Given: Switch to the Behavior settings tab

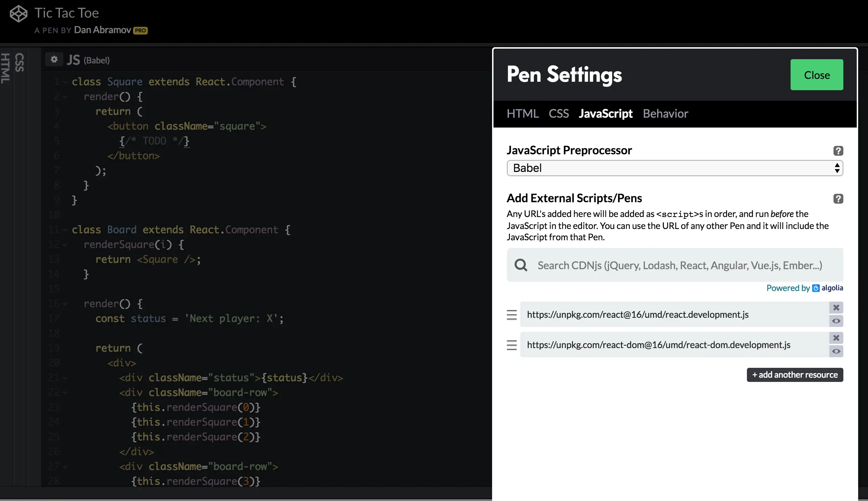Looking at the screenshot, I should (x=665, y=114).
